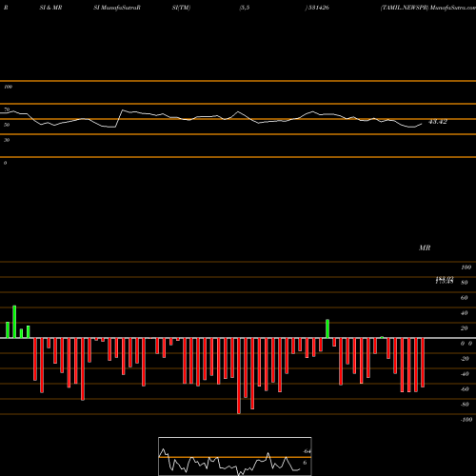Click the (TAMIL.NEWSPR) MunafaSutra.com header text

pyautogui.click(x=428, y=8)
